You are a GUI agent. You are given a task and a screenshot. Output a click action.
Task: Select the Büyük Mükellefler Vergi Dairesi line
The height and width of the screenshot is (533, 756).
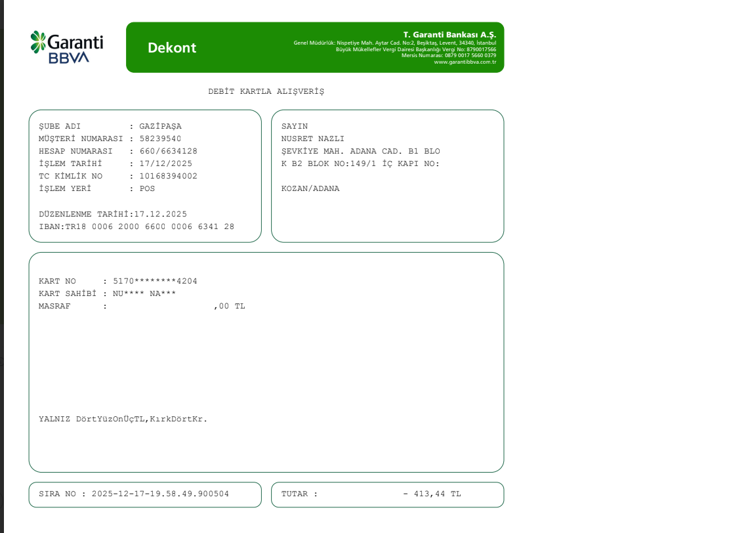(x=416, y=49)
